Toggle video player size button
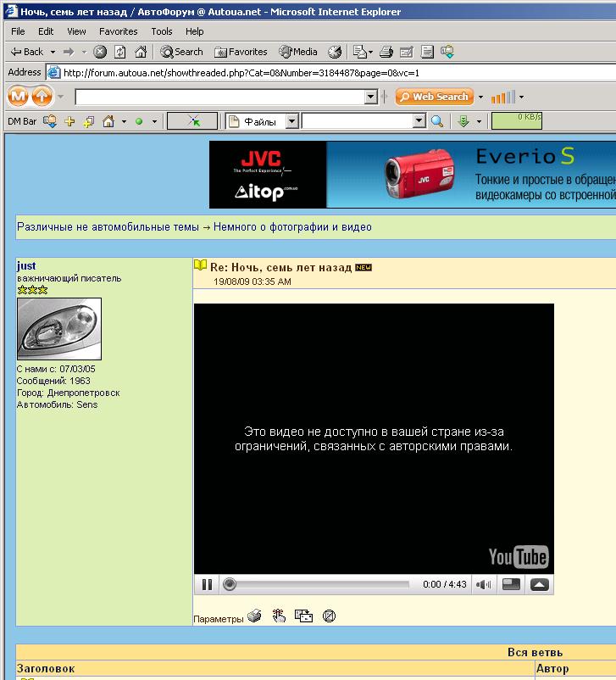 [511, 584]
